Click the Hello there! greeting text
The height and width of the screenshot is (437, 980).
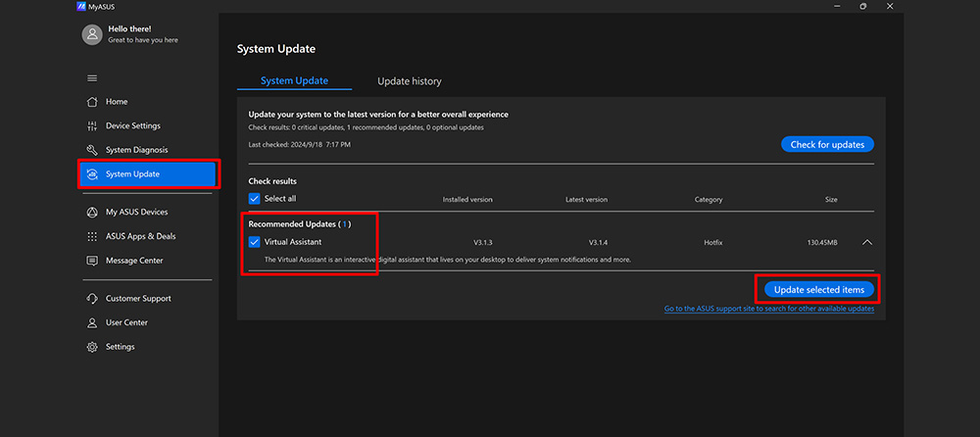(129, 28)
